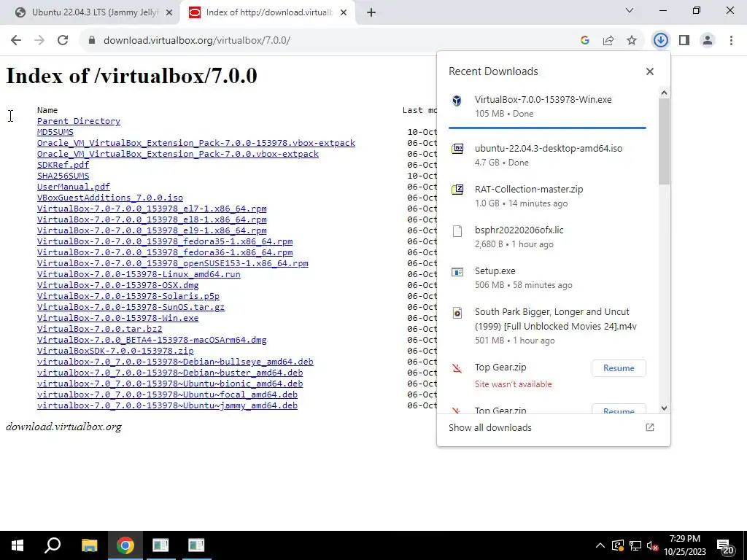Click Chrome icon in taskbar
Screen dimensions: 747x560
(125, 545)
